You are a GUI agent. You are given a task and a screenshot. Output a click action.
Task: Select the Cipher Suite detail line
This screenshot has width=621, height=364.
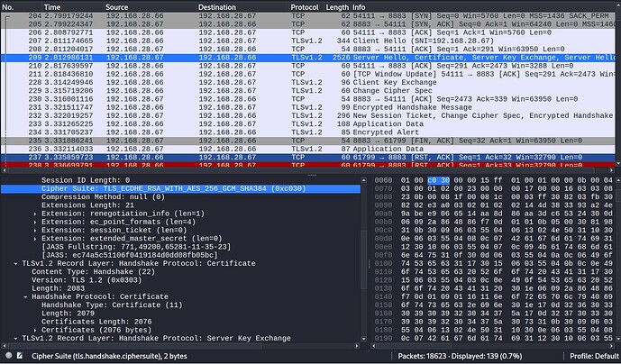coord(180,189)
